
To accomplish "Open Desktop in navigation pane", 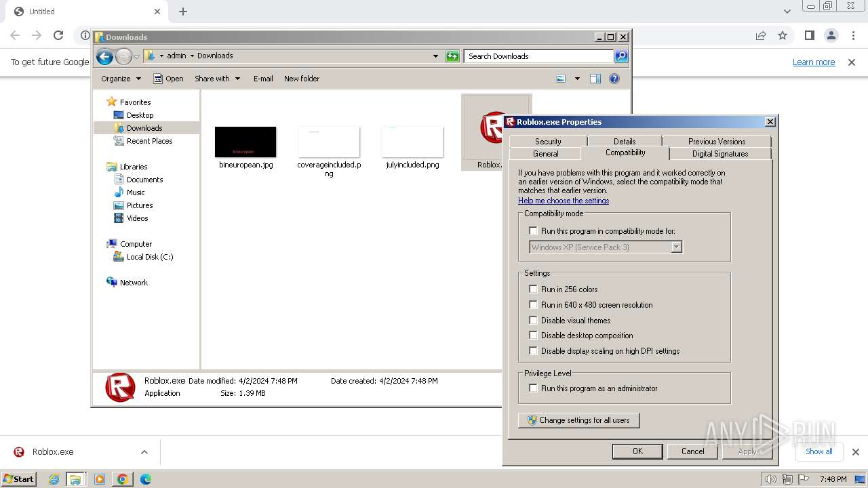I will pos(140,115).
